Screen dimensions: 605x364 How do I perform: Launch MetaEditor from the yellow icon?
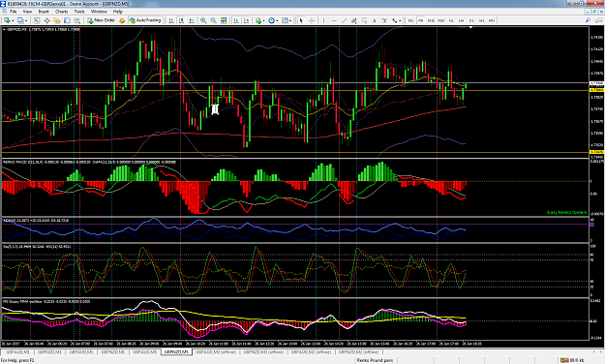122,20
